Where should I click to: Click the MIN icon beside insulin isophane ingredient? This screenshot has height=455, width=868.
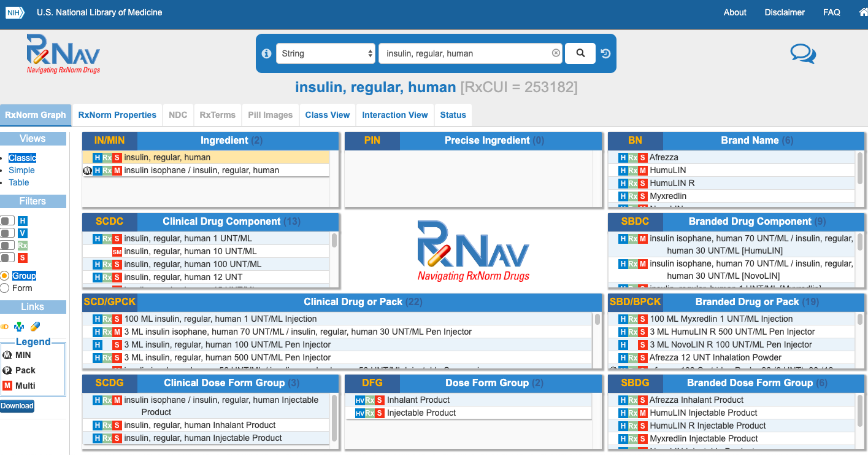[x=87, y=171]
